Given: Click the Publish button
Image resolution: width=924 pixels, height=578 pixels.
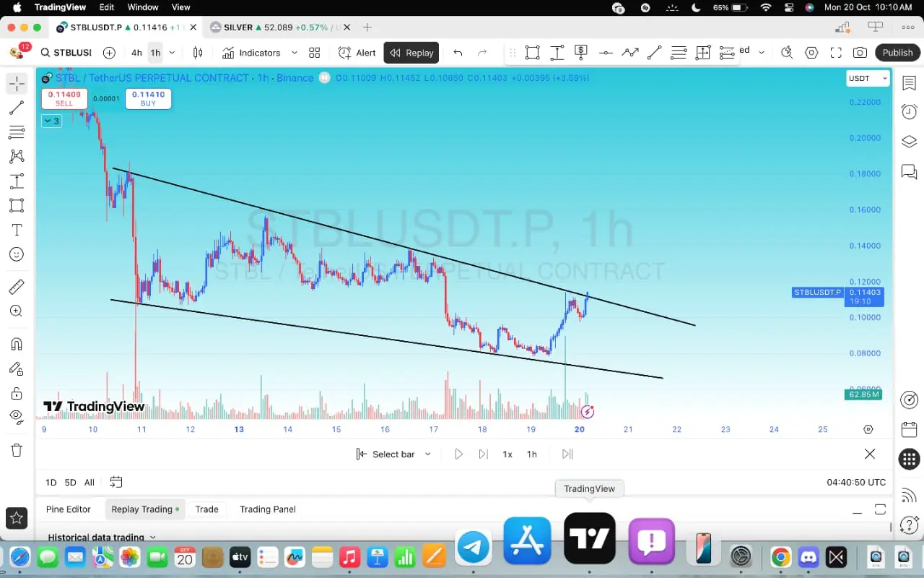Looking at the screenshot, I should coord(897,53).
